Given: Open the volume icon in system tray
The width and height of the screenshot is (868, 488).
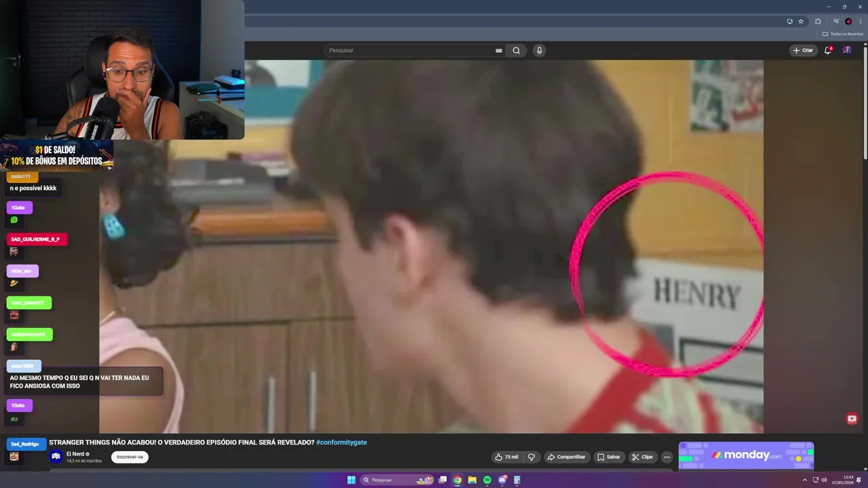Looking at the screenshot, I should click(824, 480).
